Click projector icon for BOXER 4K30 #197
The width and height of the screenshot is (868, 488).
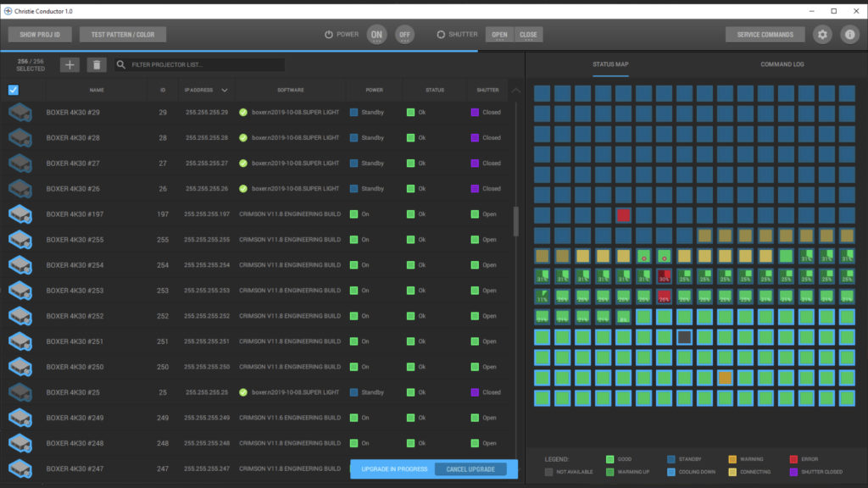pos(20,214)
